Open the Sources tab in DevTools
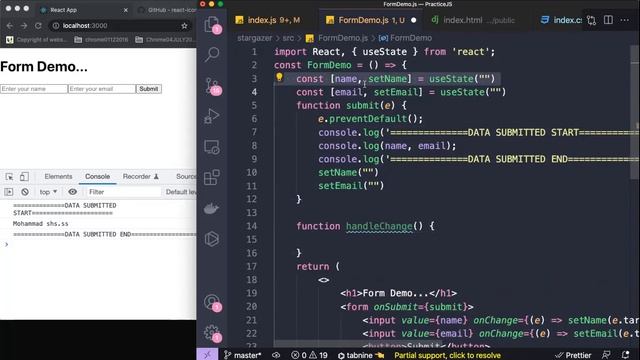640x360 pixels. coord(185,176)
